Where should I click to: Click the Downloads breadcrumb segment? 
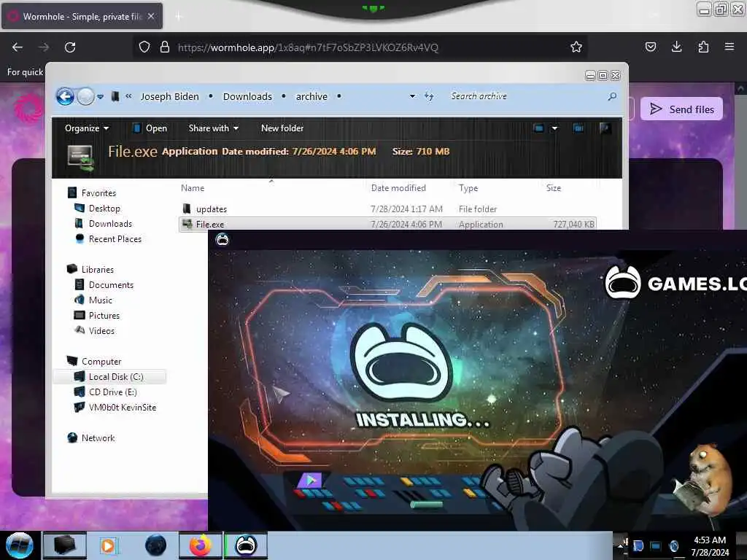247,97
